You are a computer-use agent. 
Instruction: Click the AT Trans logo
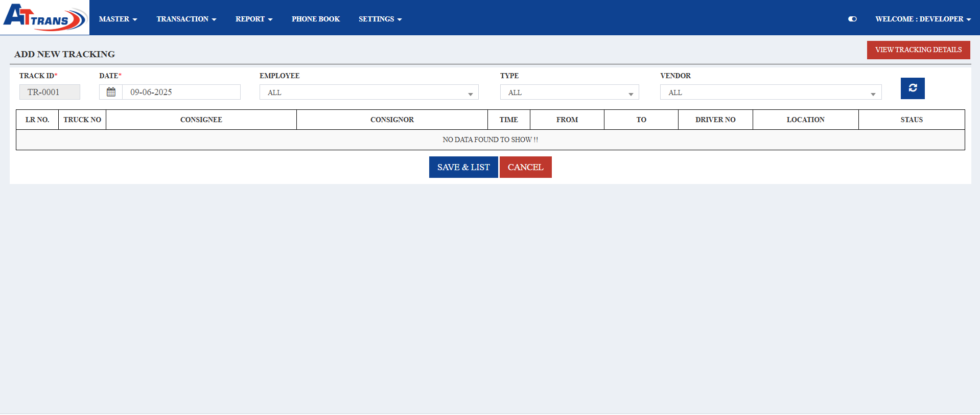(44, 17)
